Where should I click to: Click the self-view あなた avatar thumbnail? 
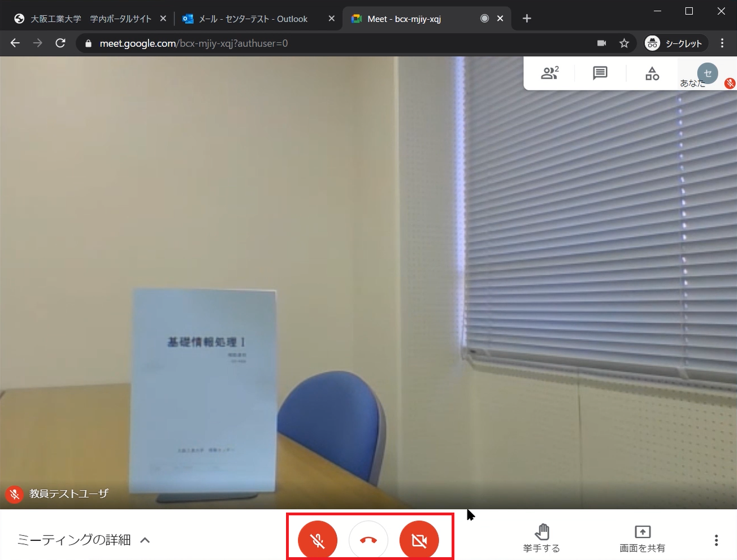pos(707,73)
